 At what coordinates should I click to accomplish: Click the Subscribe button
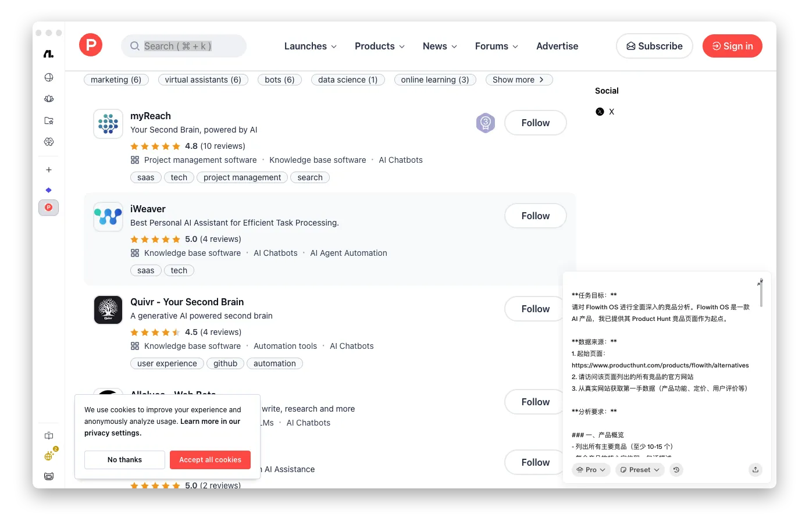(x=654, y=46)
